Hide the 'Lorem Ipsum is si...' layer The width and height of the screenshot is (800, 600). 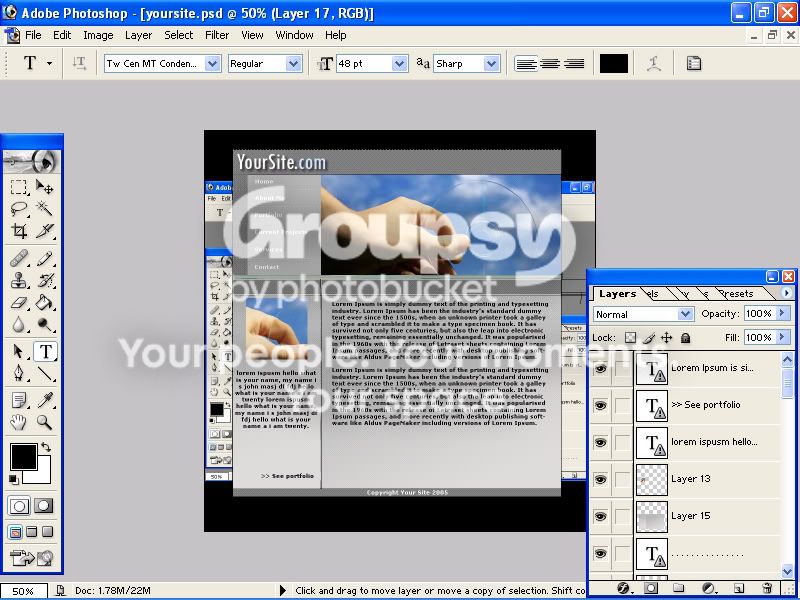click(601, 368)
